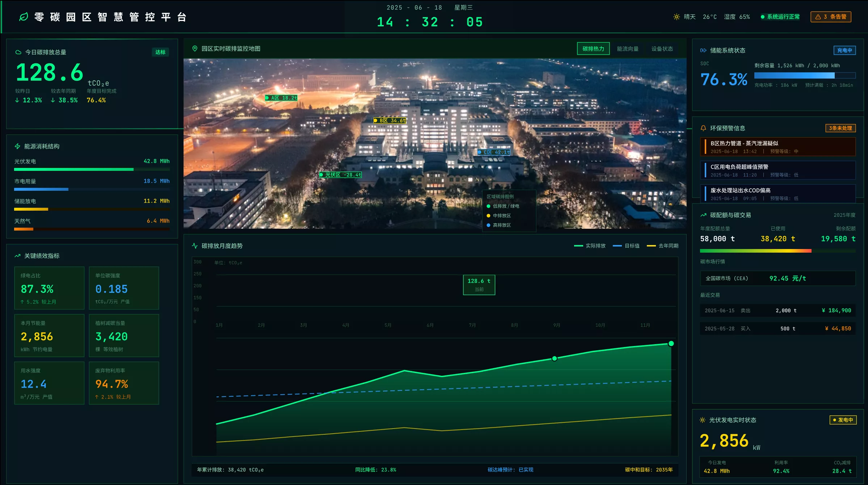Toggle 高排放区 legend item on map
This screenshot has width=868, height=485.
click(x=499, y=225)
